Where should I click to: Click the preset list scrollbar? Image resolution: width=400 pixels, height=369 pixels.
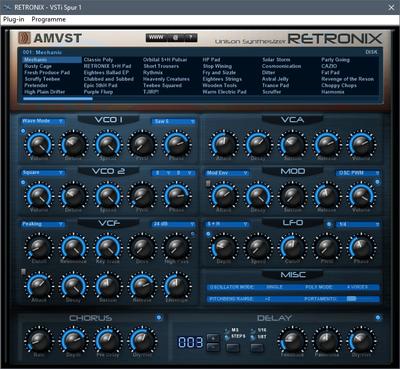coord(58,99)
